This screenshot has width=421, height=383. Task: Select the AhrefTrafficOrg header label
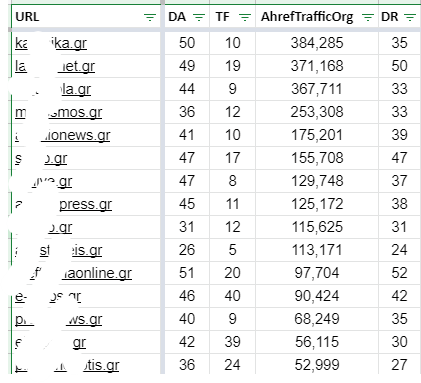point(307,17)
